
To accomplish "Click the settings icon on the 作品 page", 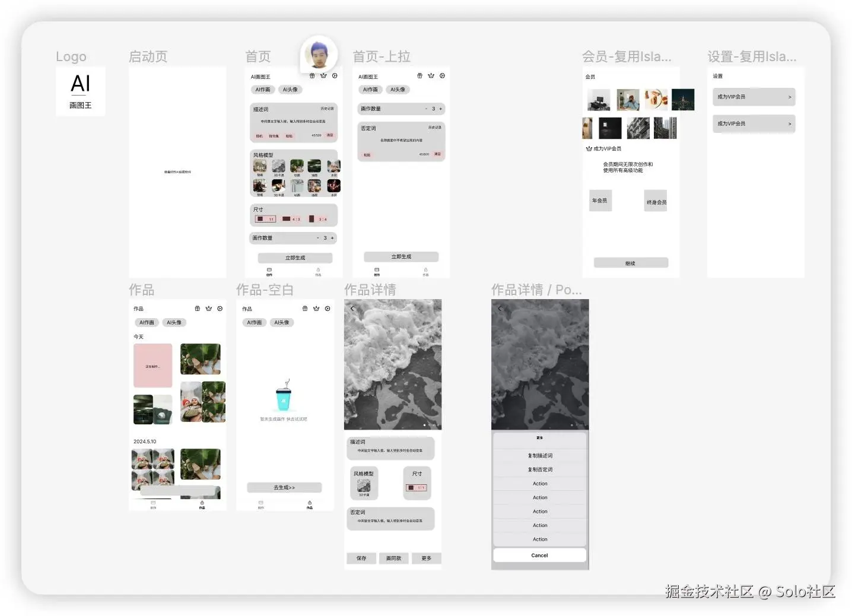I will [220, 308].
